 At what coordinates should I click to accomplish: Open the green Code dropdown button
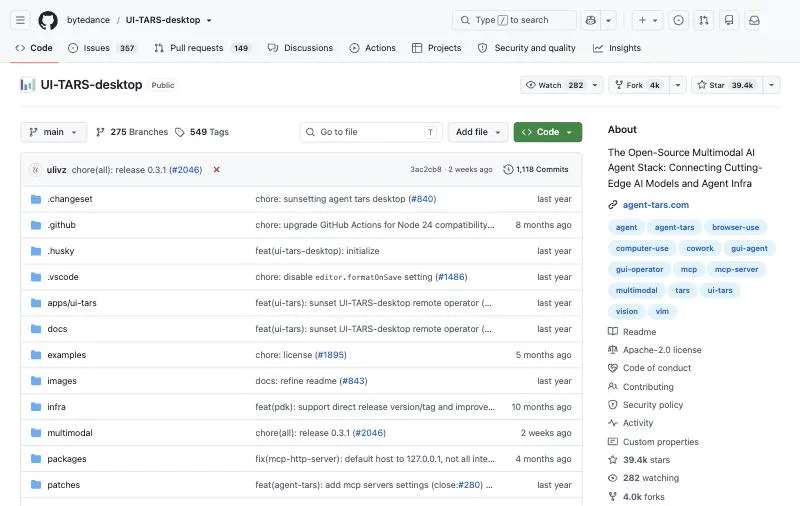[547, 132]
